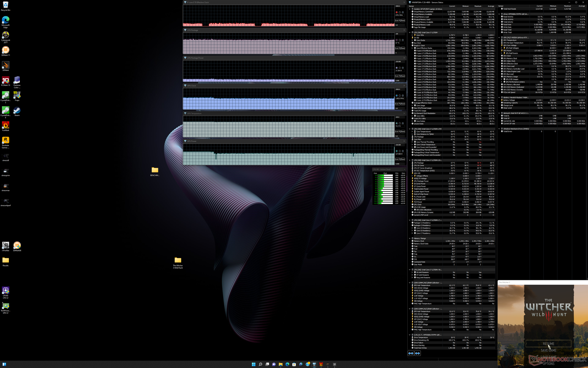
Task: Click the Windows Start button on taskbar
Action: tap(254, 364)
